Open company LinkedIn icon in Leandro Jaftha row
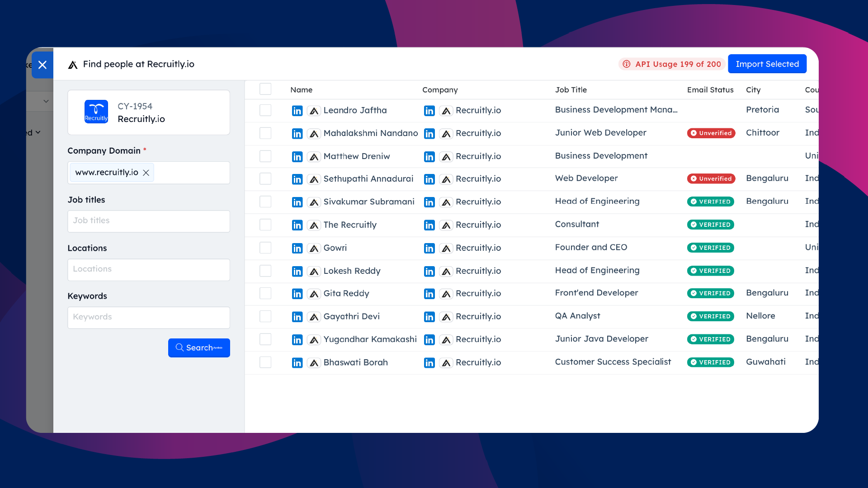 click(x=429, y=111)
